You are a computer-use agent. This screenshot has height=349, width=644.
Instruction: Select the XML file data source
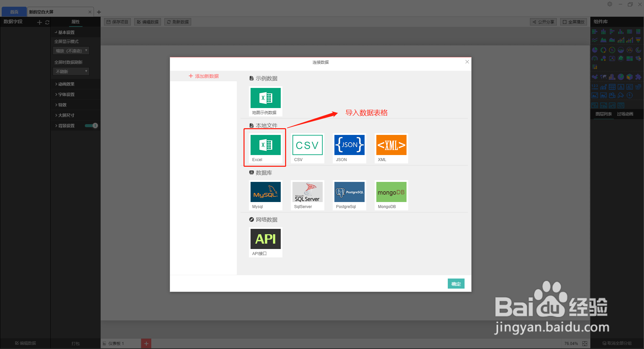391,148
